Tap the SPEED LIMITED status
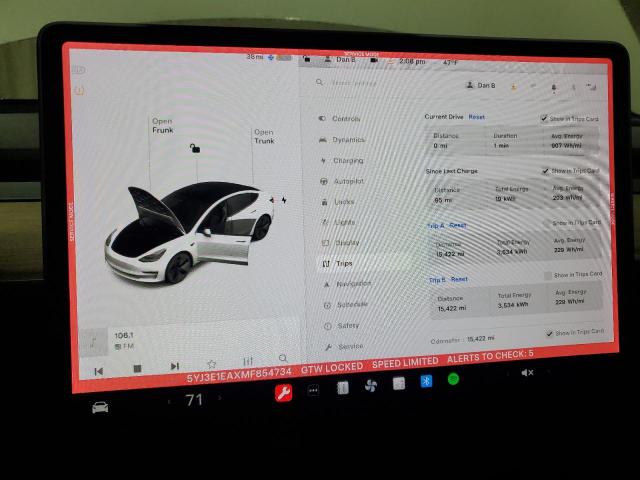 pyautogui.click(x=405, y=362)
